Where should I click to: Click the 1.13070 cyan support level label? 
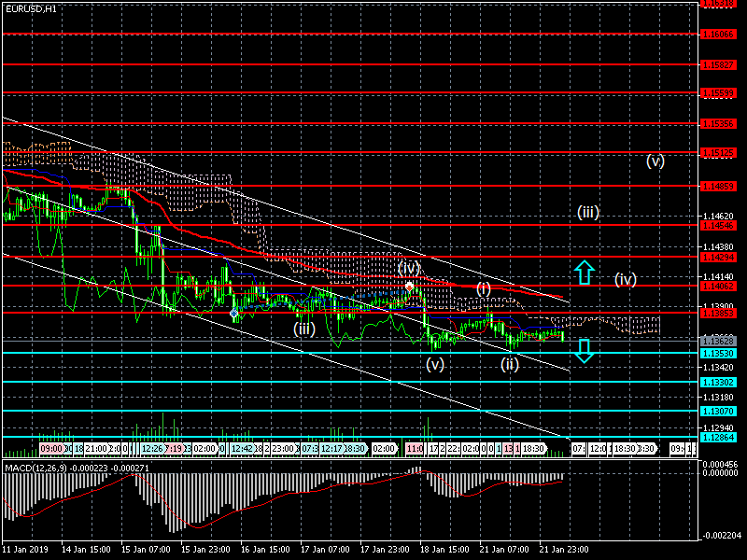722,411
